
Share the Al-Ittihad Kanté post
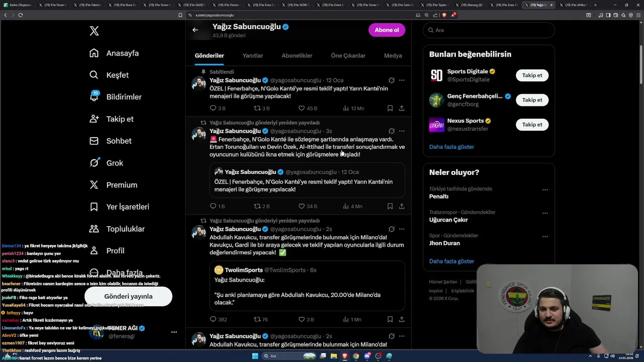(401, 206)
